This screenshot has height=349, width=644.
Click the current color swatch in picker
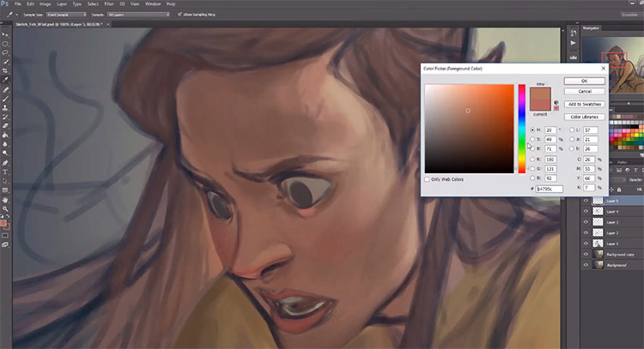pos(540,105)
